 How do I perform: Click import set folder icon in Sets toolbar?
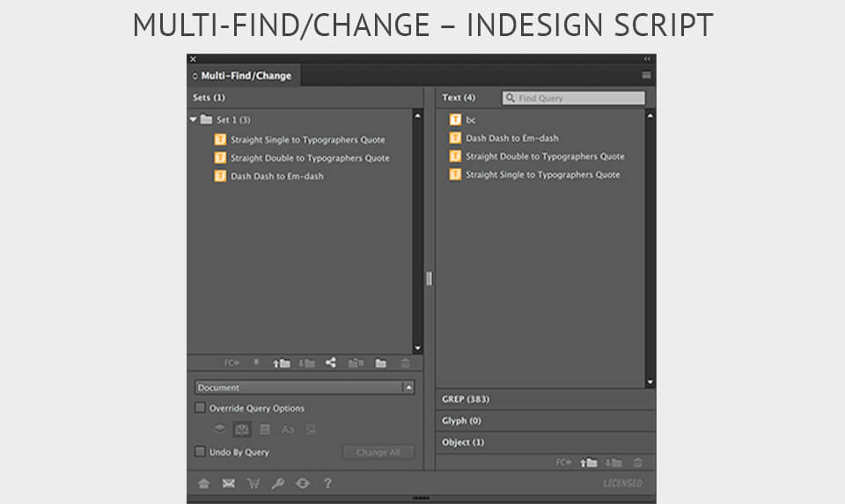coord(282,363)
